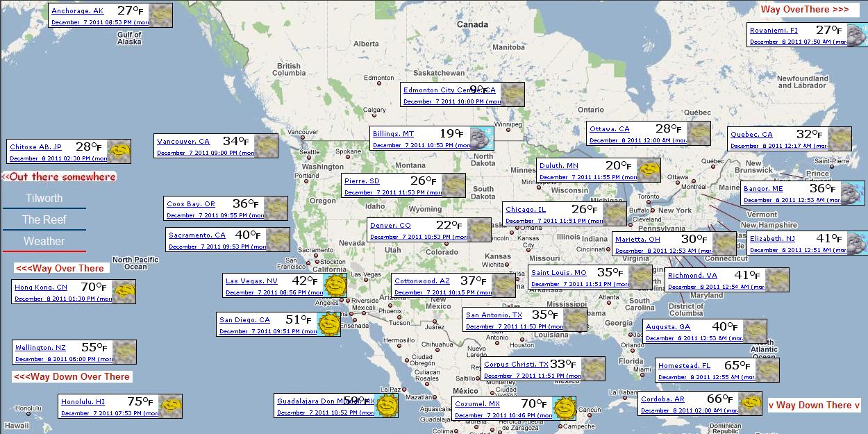The height and width of the screenshot is (434, 868).
Task: Open the Marietta, OH city link
Action: [x=637, y=240]
